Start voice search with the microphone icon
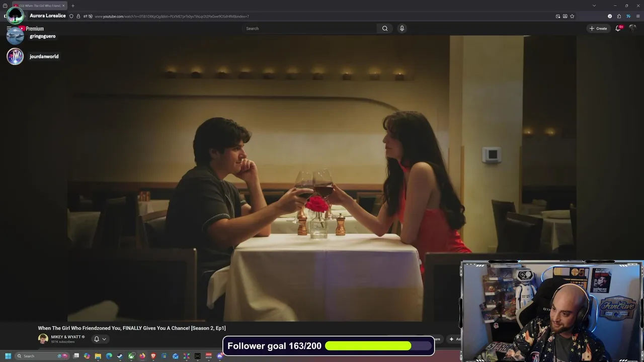Screen dimensions: 644x362 401,28
